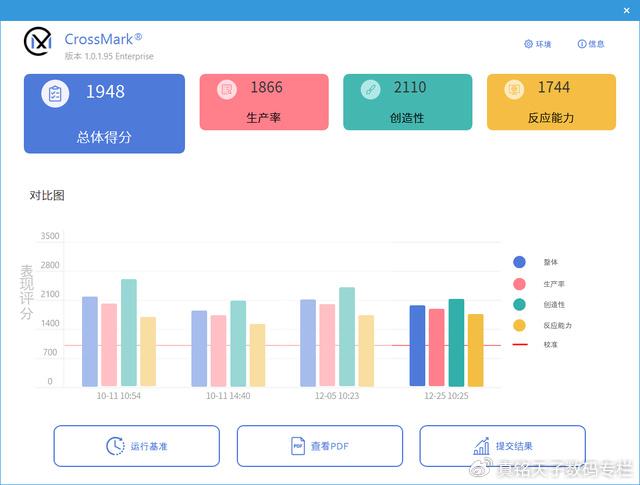Click the 表现评分 axis label

click(x=27, y=292)
